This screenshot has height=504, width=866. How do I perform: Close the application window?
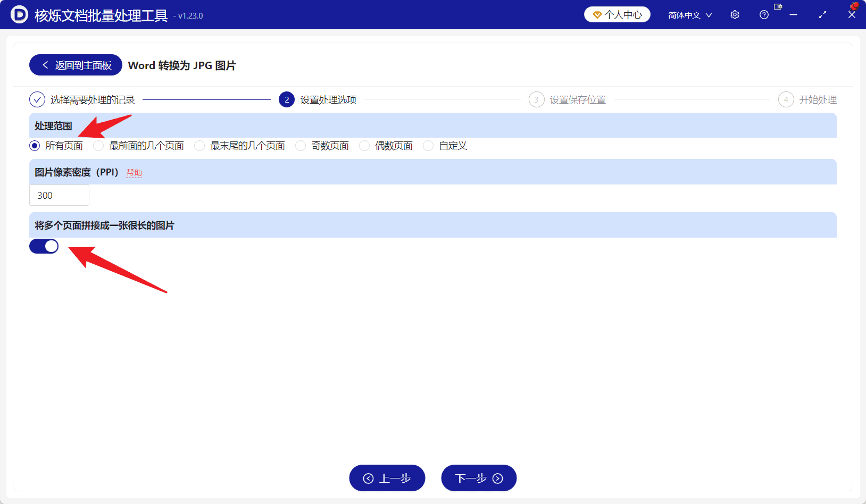pos(852,15)
